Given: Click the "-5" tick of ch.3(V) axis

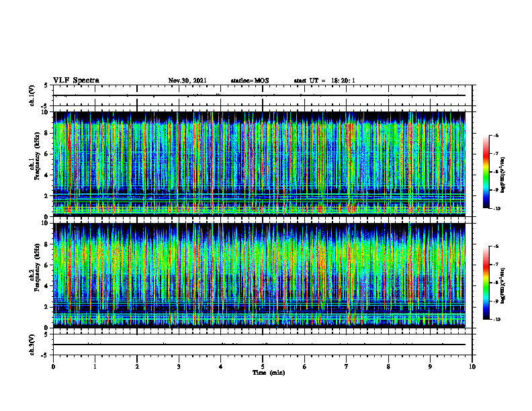Looking at the screenshot, I should [45, 355].
